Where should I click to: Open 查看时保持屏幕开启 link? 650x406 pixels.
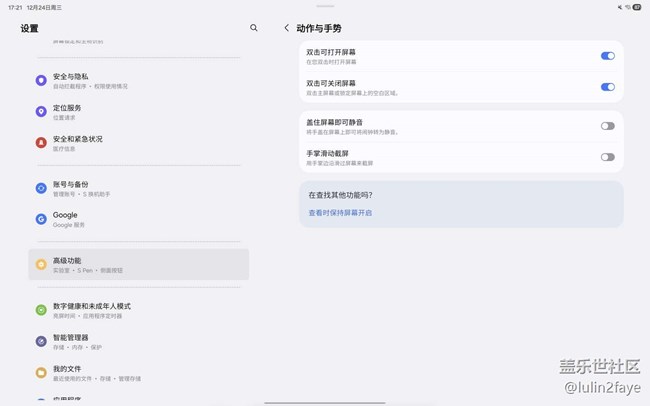tap(340, 213)
